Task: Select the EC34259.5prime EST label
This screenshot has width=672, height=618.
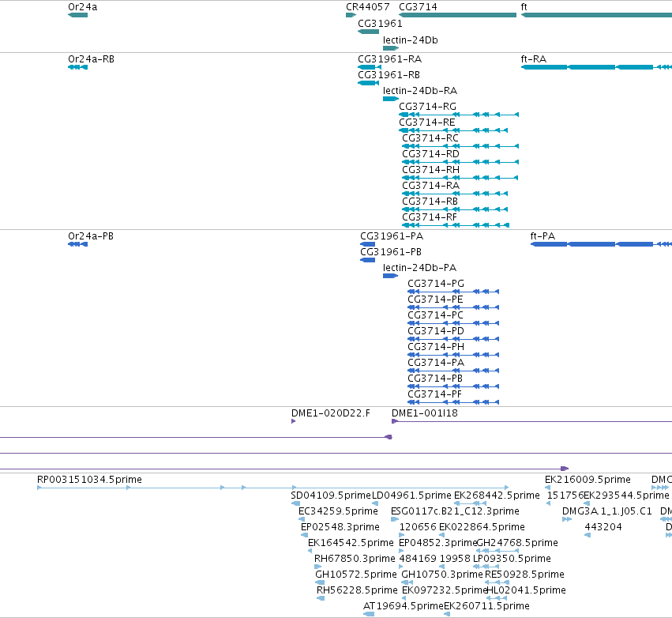Action: click(x=338, y=511)
